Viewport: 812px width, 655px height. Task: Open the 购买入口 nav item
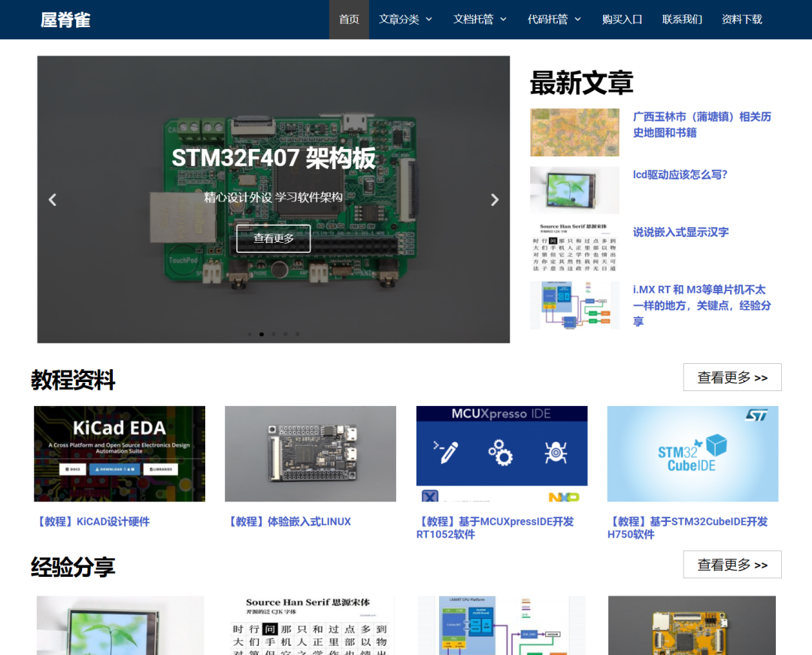pyautogui.click(x=622, y=20)
